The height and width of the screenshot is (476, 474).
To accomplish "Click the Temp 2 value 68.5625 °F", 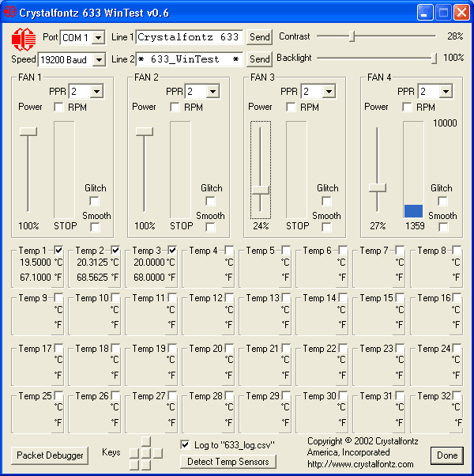I will tap(98, 278).
